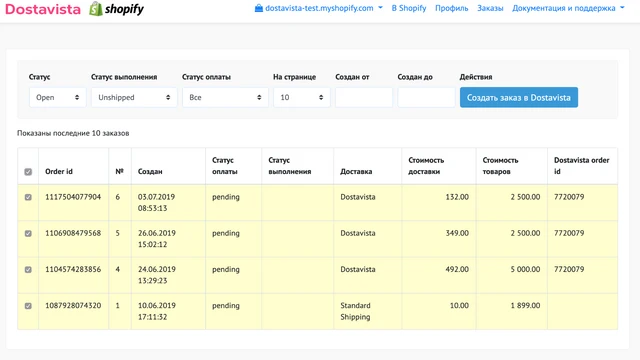Uncheck order 1104574283856 checkbox
Image resolution: width=640 pixels, height=360 pixels.
click(28, 269)
